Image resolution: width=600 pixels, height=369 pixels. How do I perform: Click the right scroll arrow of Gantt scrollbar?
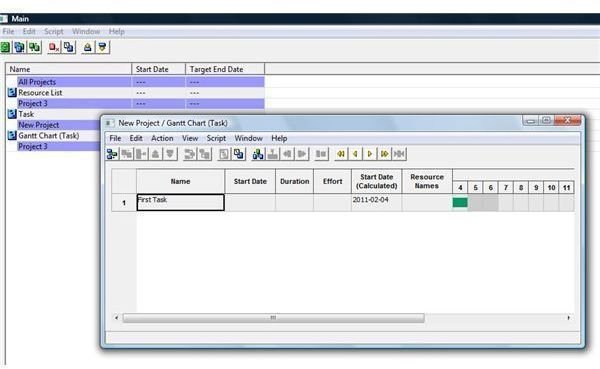pos(569,318)
